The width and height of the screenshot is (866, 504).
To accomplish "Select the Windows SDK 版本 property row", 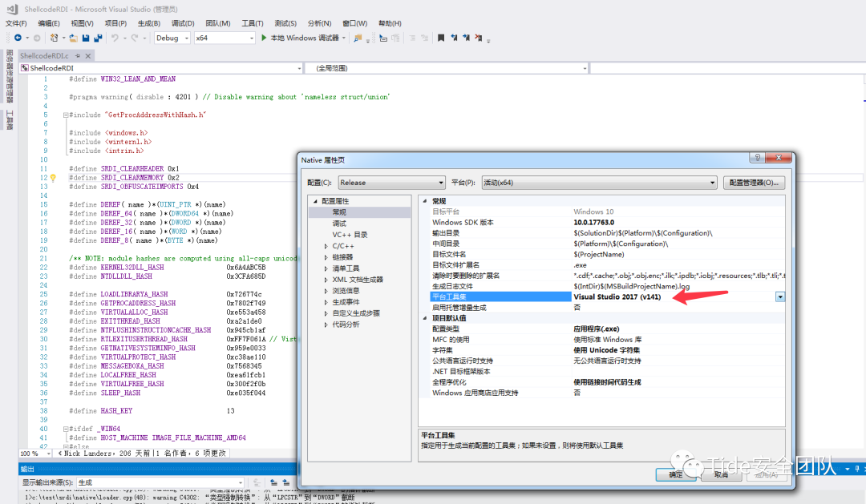I will pyautogui.click(x=607, y=223).
